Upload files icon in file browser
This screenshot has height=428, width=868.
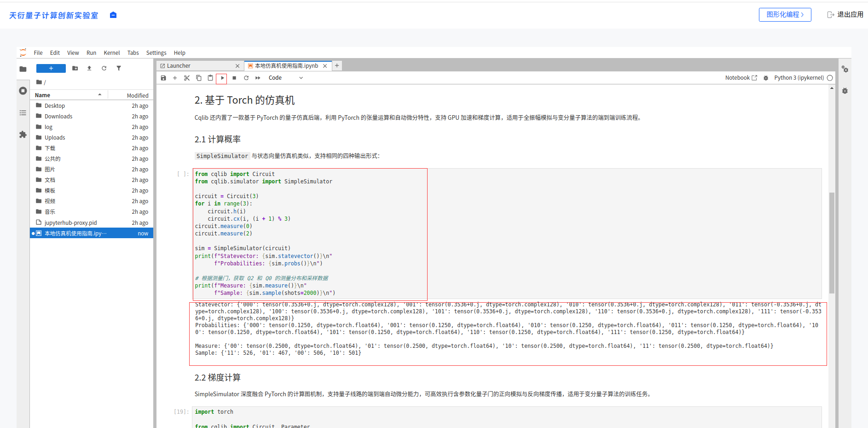point(89,68)
